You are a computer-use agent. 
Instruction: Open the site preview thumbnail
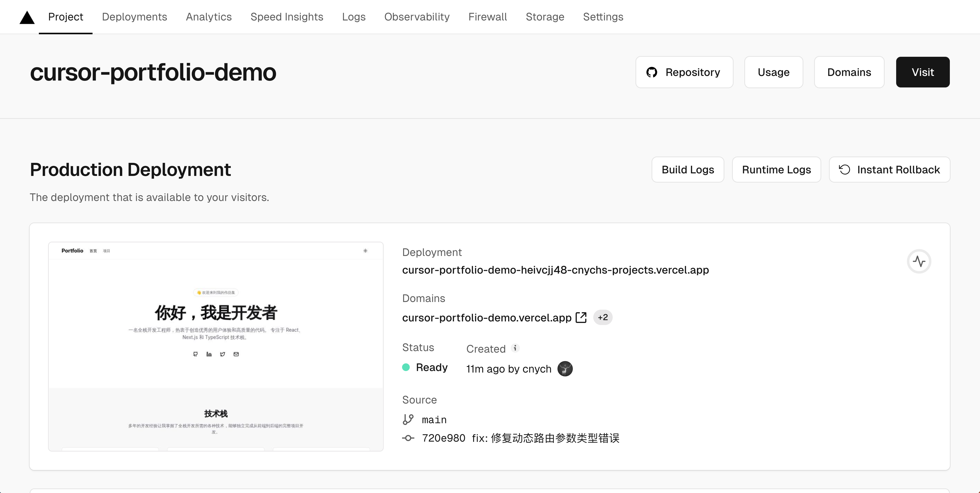[x=216, y=346]
